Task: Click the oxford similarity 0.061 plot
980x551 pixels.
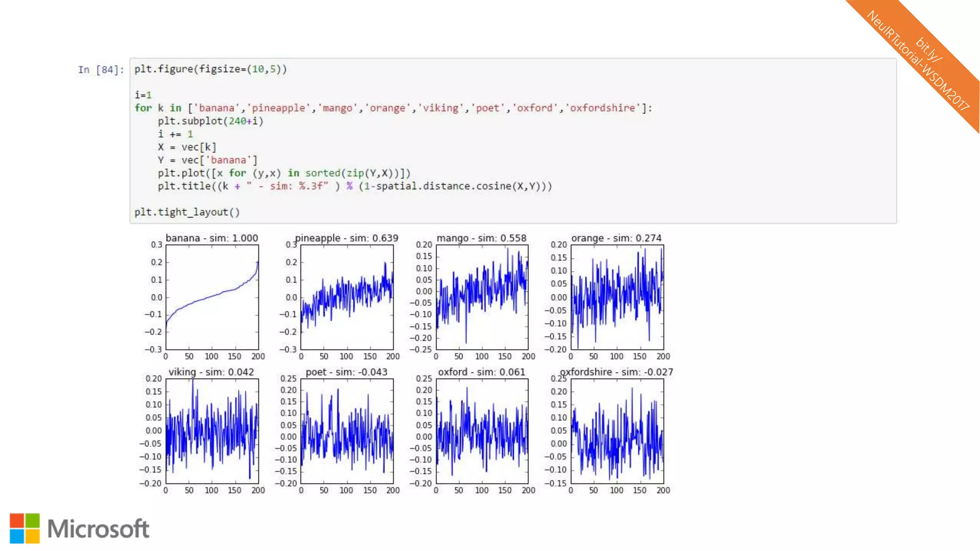Action: click(482, 431)
